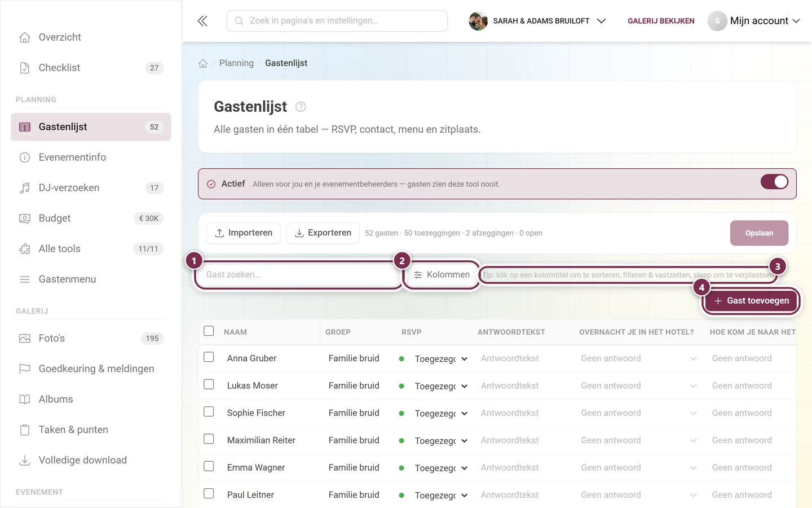The image size is (812, 508).
Task: Sort by the NAAM column header
Action: [x=235, y=332]
